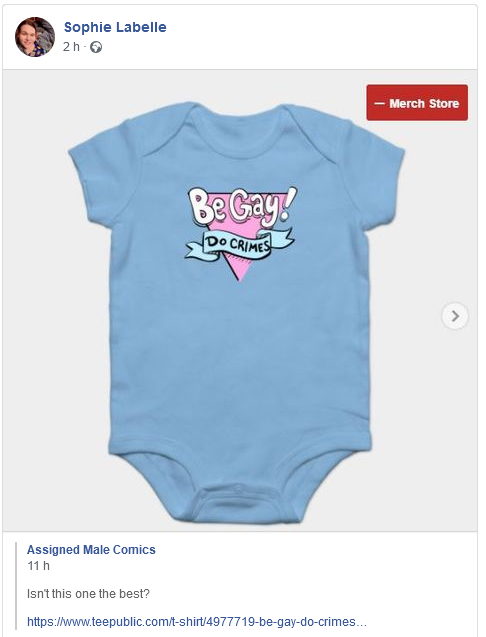This screenshot has width=486, height=637.
Task: Open Sophie Labelle's profile picture
Action: tap(35, 37)
